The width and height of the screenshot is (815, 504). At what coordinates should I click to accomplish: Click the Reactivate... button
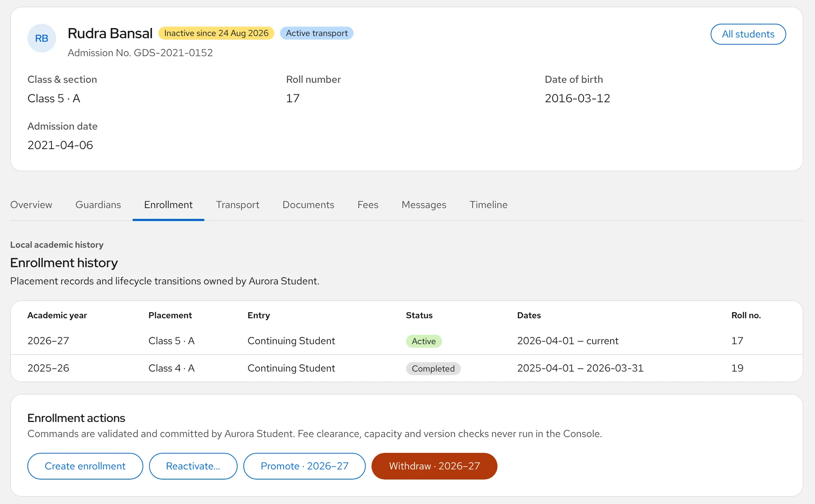pos(193,466)
